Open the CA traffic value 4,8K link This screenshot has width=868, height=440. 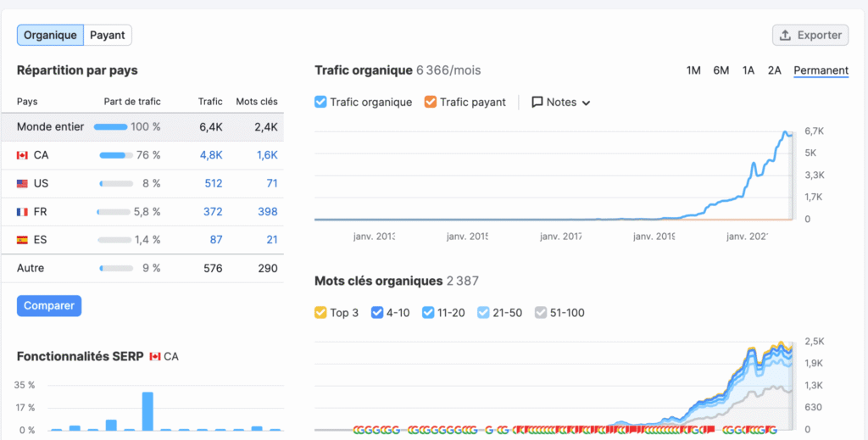point(210,155)
